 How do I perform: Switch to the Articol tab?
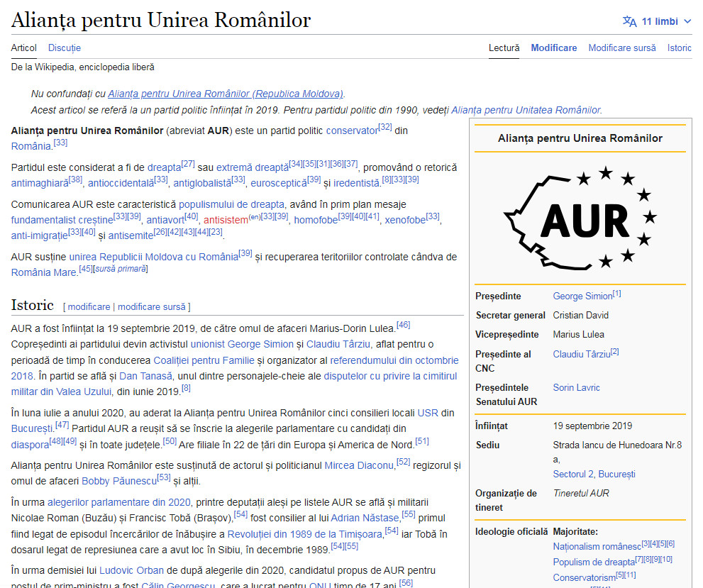23,48
